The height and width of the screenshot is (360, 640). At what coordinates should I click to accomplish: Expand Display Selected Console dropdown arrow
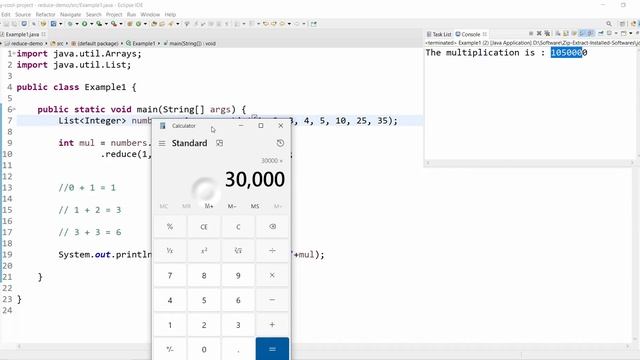pyautogui.click(x=616, y=33)
